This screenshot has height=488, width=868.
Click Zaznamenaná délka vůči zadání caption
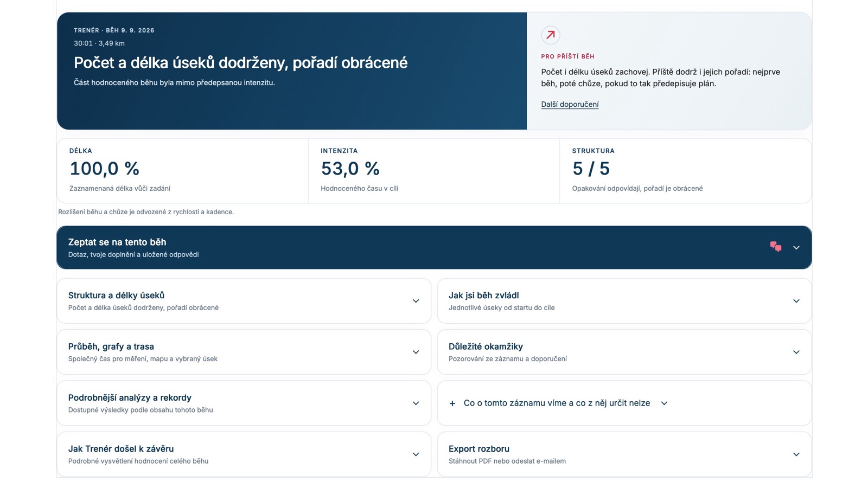click(x=120, y=189)
